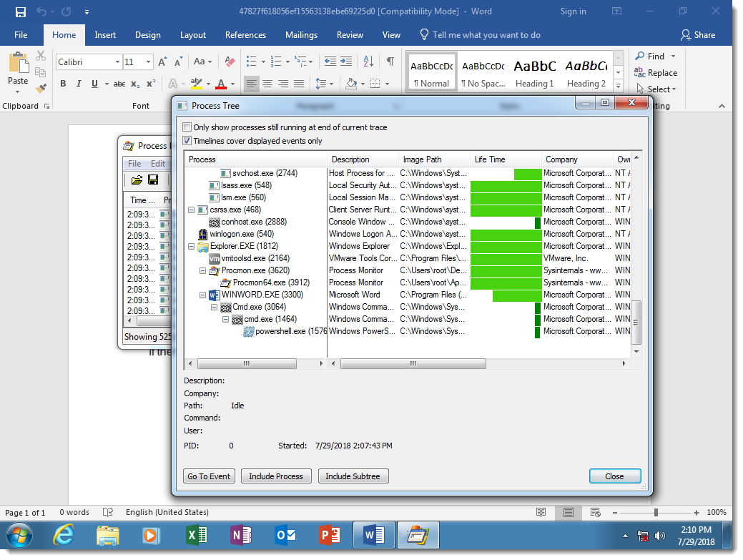Click the Bullets list icon
Viewport: 743px width, 560px height.
[252, 62]
